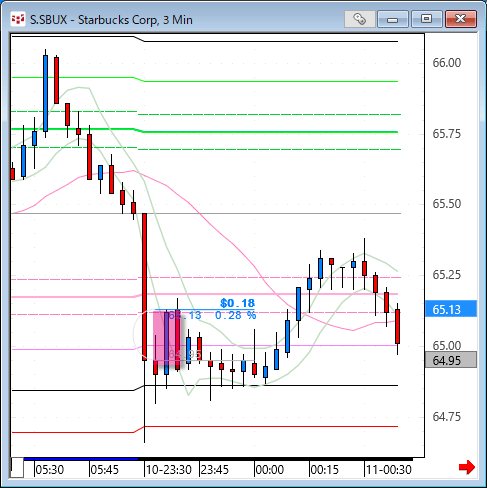Click the 11-00:30 time axis label

pos(389,470)
